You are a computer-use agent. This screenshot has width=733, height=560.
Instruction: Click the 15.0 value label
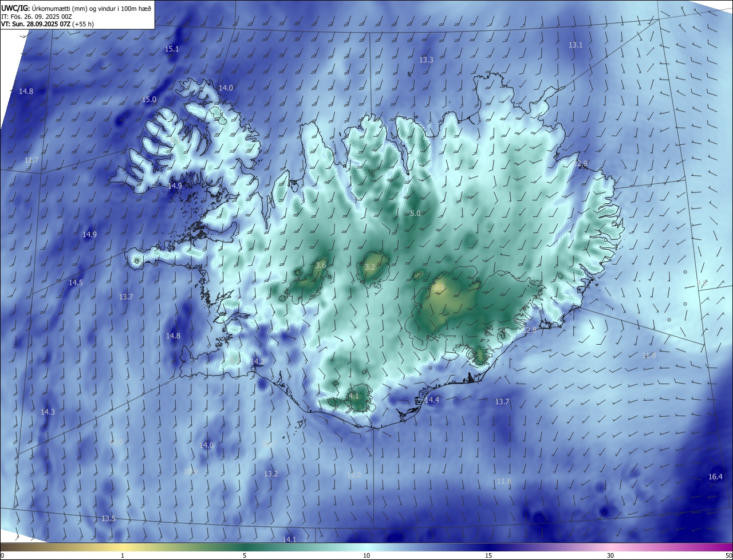pos(149,100)
